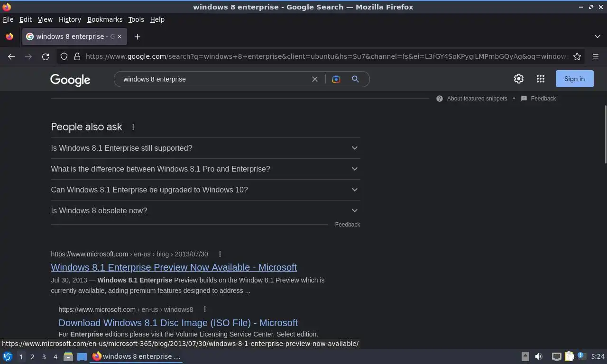Open a new tab with plus button
The height and width of the screenshot is (364, 607).
(x=137, y=36)
